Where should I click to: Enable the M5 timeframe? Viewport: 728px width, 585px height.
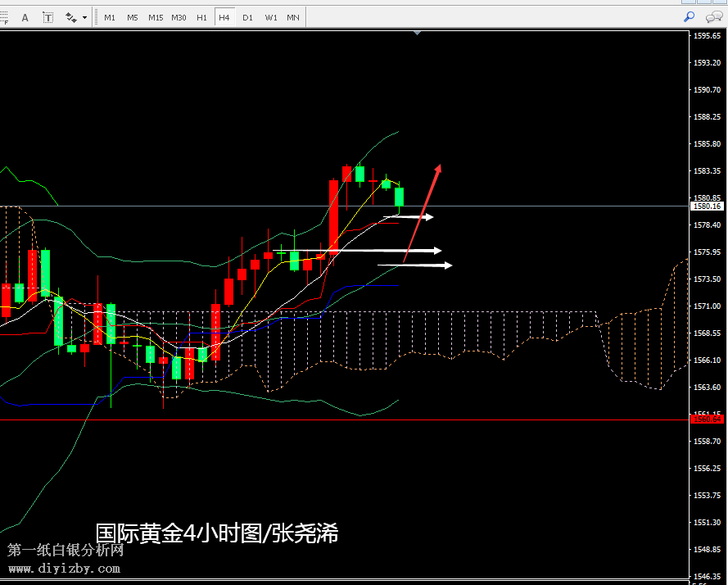pos(132,17)
